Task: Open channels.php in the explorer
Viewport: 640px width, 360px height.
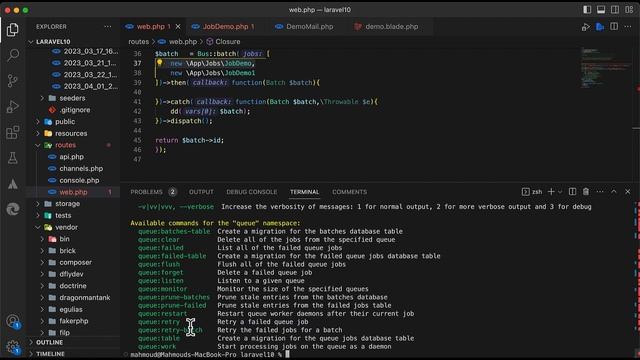Action: tap(81, 169)
